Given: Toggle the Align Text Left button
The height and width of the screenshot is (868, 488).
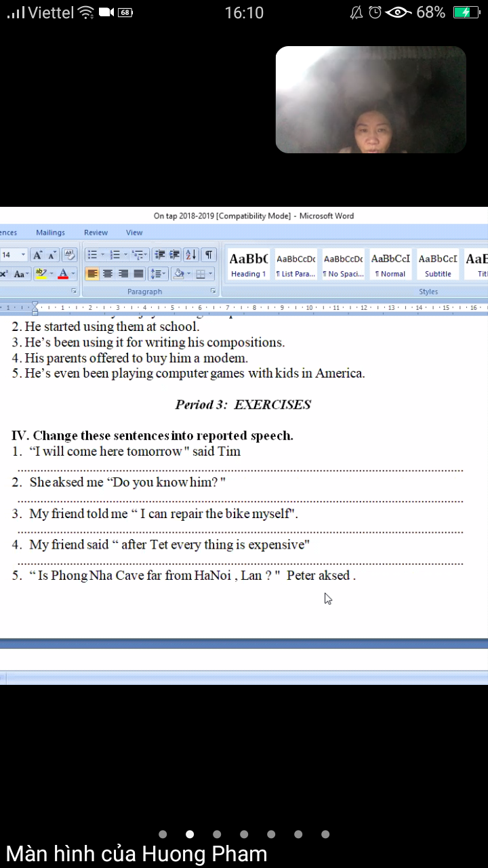Looking at the screenshot, I should tap(92, 274).
